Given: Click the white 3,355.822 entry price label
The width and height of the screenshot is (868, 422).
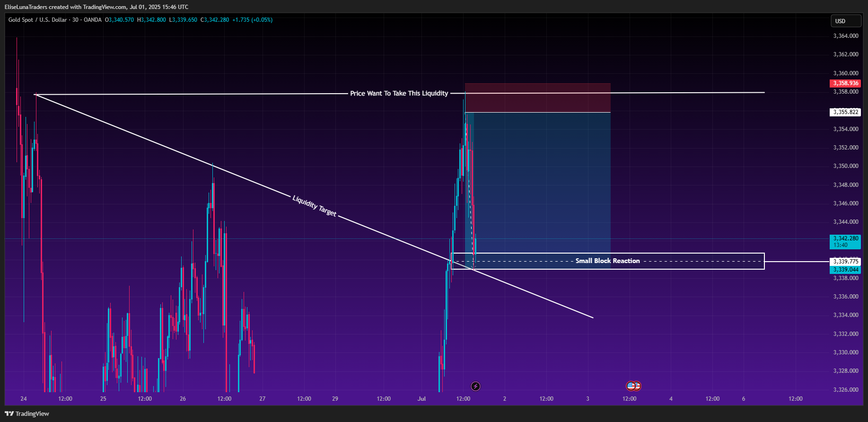Looking at the screenshot, I should [x=845, y=112].
